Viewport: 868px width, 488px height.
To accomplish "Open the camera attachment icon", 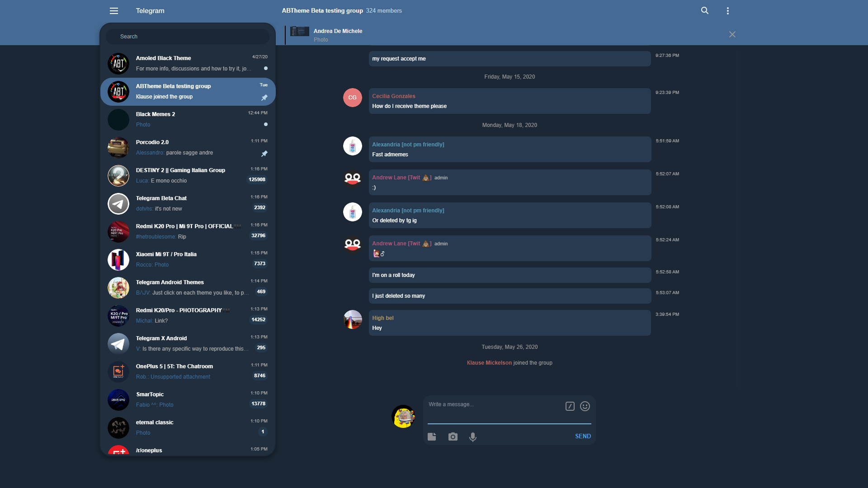I will 453,436.
